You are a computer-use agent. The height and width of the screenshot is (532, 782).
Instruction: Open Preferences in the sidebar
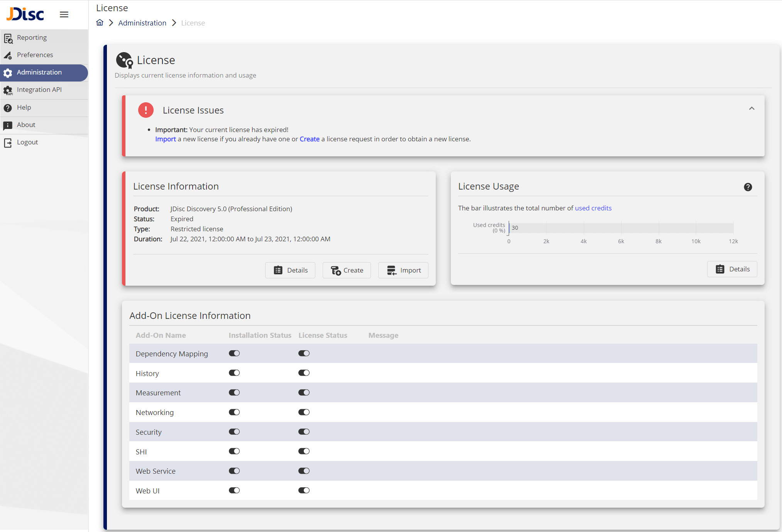click(35, 55)
